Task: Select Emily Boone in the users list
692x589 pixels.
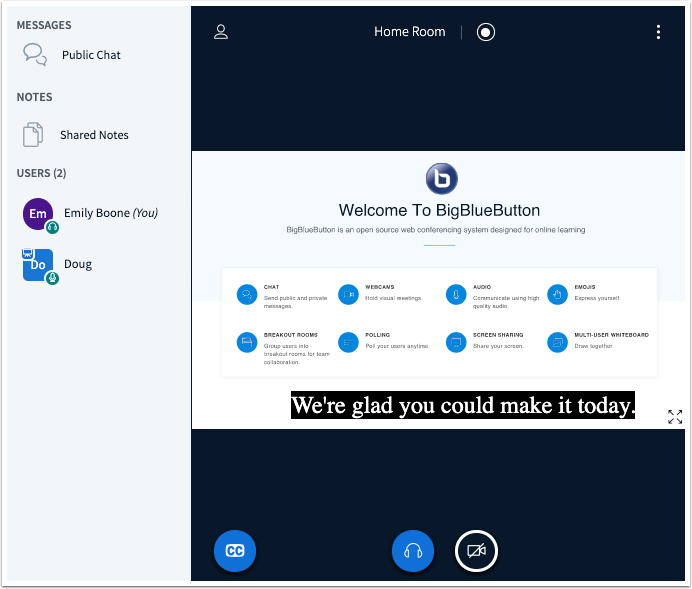Action: click(110, 213)
